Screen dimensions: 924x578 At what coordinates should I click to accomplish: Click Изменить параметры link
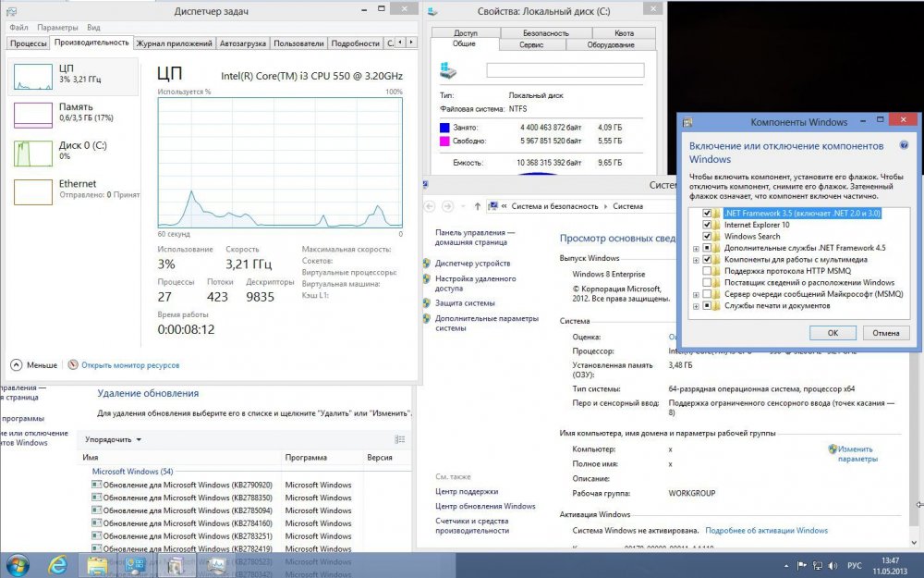tap(857, 453)
